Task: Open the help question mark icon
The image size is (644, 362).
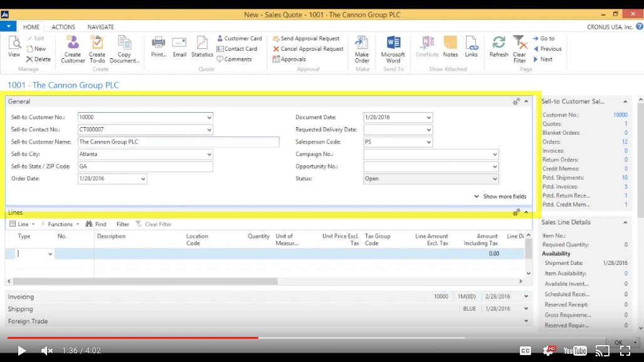Action: [x=640, y=27]
